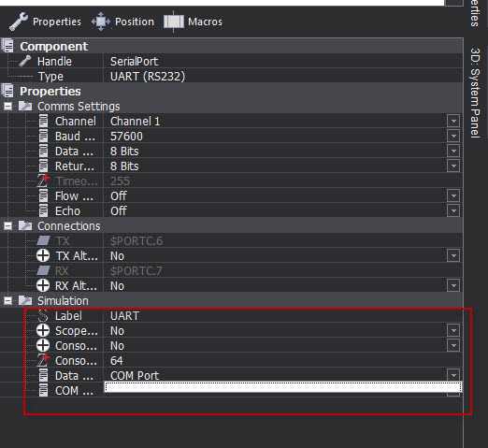This screenshot has width=488, height=448.
Task: Click the pin icon beside RX row
Action: [x=43, y=270]
